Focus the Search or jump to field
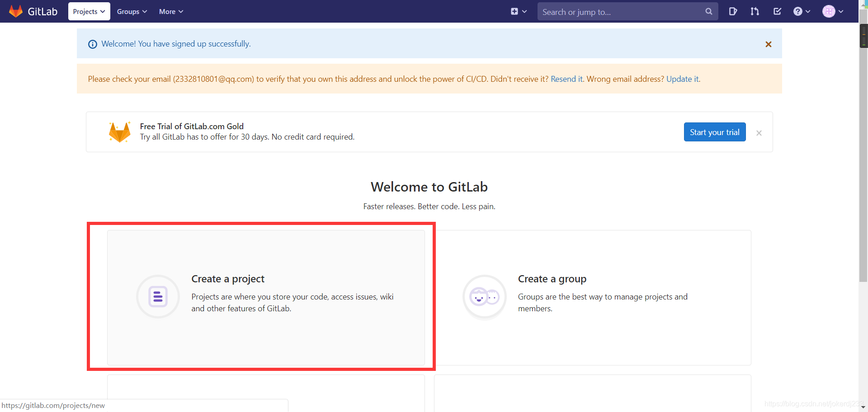The height and width of the screenshot is (412, 868). pos(627,11)
